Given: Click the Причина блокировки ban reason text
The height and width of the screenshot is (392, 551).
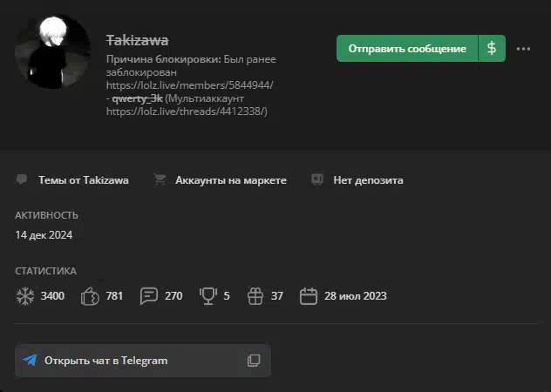Looking at the screenshot, I should (191, 85).
